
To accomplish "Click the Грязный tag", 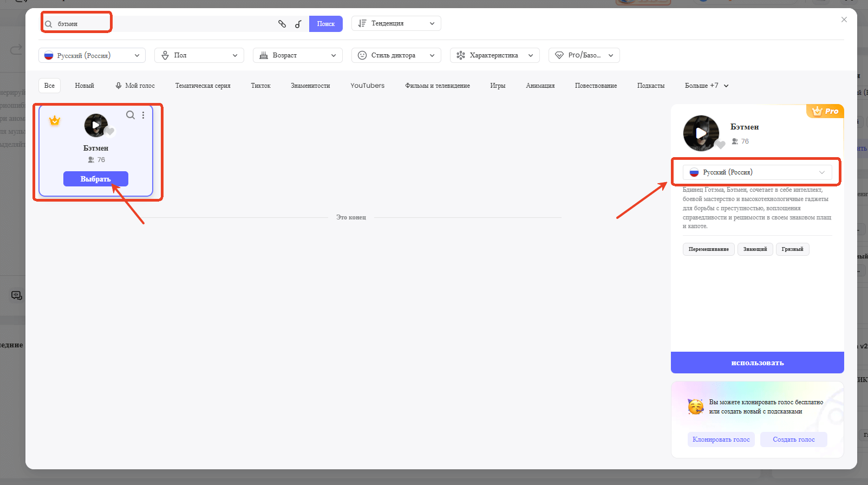I will pos(793,249).
